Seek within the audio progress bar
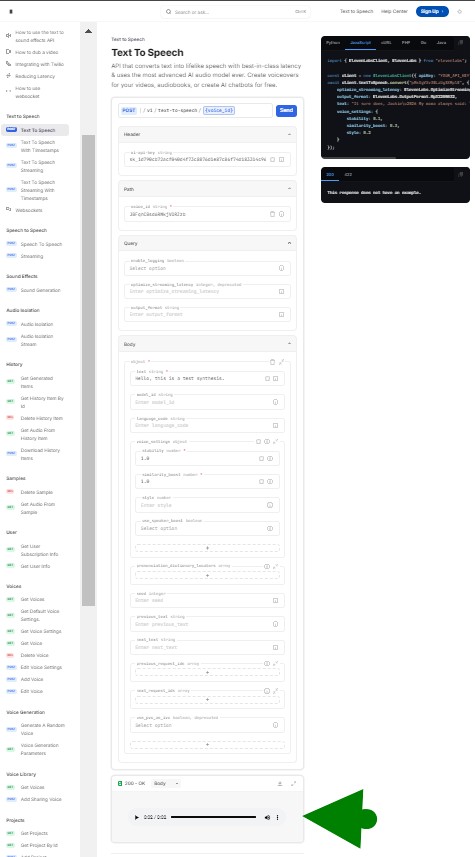475x857 pixels. pos(213,817)
